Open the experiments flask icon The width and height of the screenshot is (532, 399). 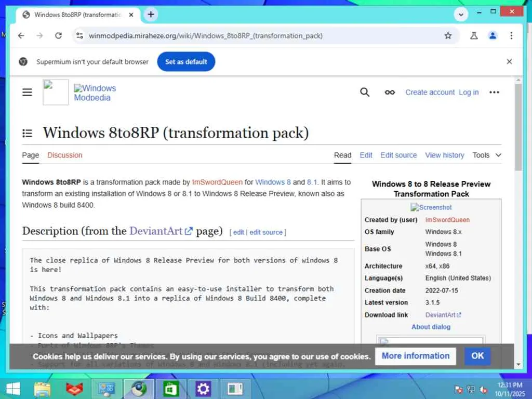(x=474, y=36)
